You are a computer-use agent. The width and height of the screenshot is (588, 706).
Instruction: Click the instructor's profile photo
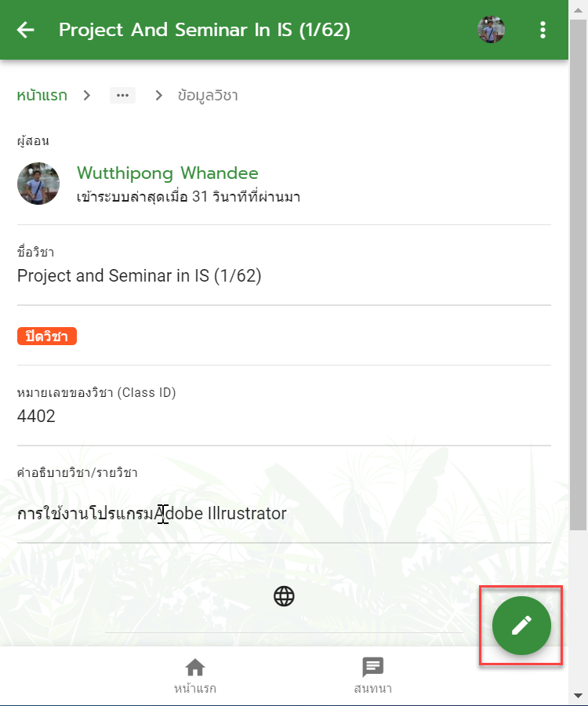(38, 184)
